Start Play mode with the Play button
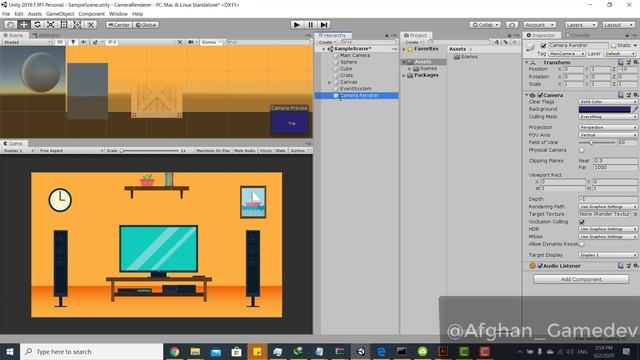This screenshot has height=360, width=640. (297, 24)
